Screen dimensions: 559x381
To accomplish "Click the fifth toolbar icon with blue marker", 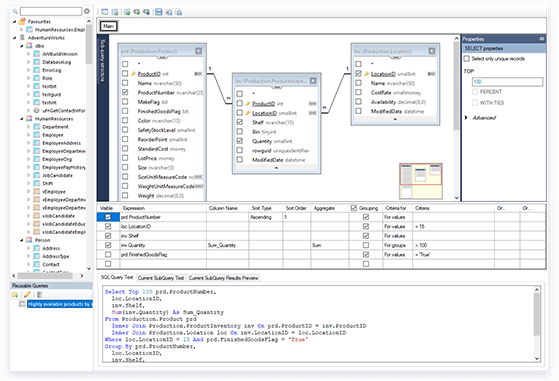I will pos(146,12).
